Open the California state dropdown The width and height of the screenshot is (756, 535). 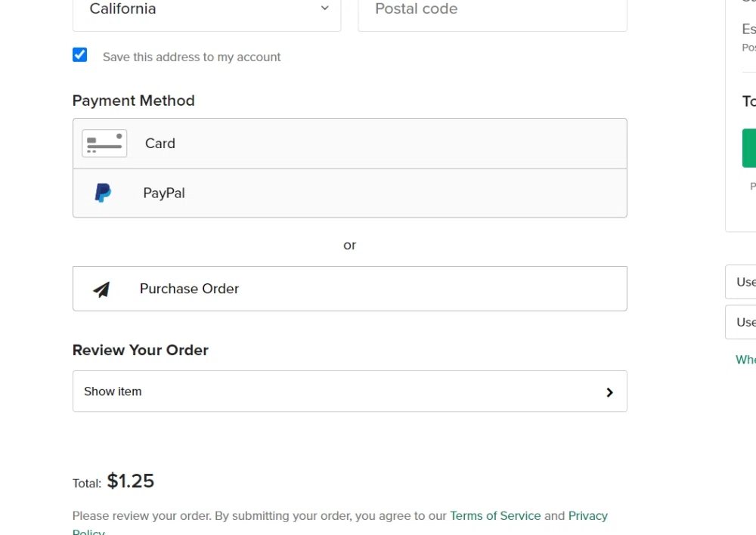point(206,8)
